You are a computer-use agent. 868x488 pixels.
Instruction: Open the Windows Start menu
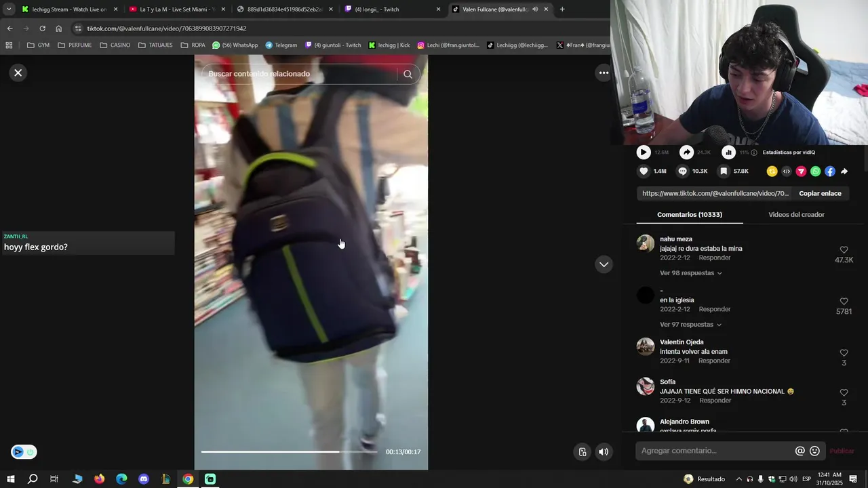pyautogui.click(x=11, y=479)
